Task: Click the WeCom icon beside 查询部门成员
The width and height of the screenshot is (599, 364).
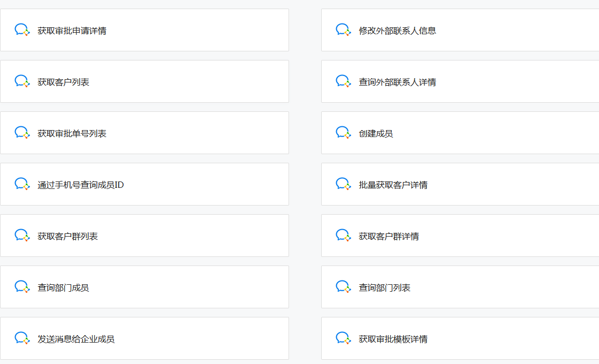Action: 22,287
